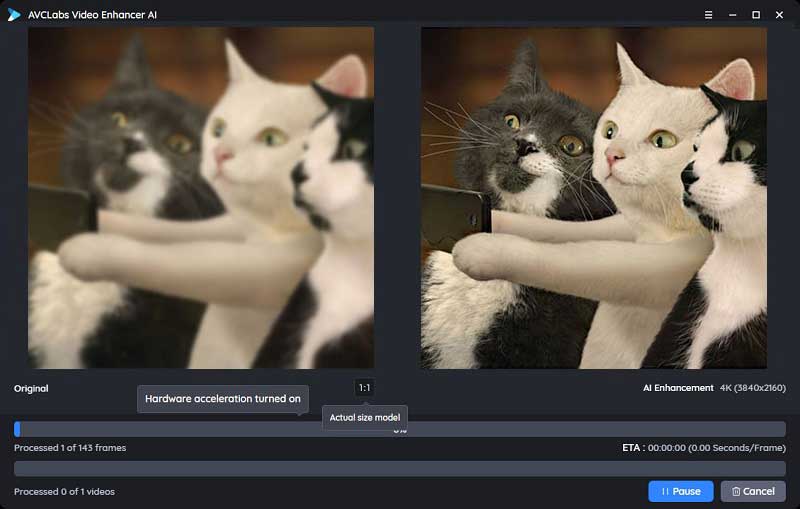Open the hamburger menu in title bar

click(x=708, y=15)
